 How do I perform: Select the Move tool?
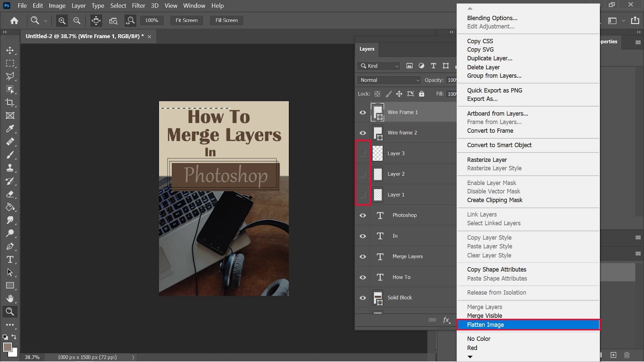pyautogui.click(x=10, y=50)
